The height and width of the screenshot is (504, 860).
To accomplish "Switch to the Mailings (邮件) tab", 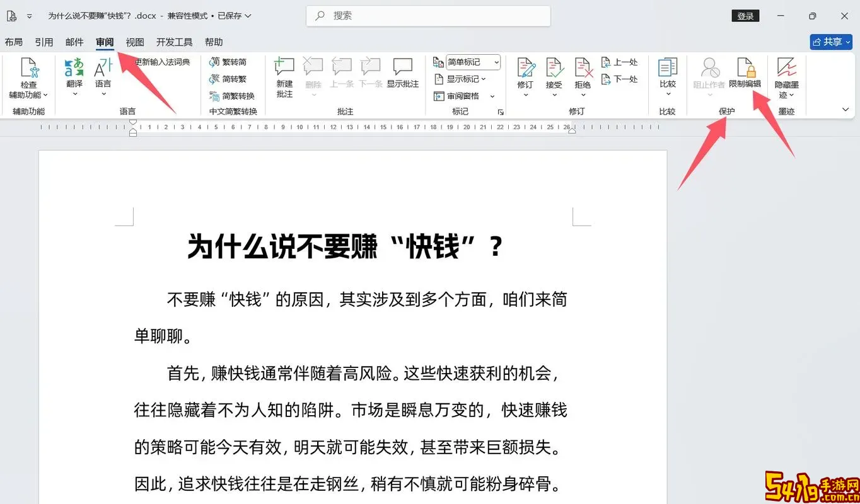I will point(74,42).
